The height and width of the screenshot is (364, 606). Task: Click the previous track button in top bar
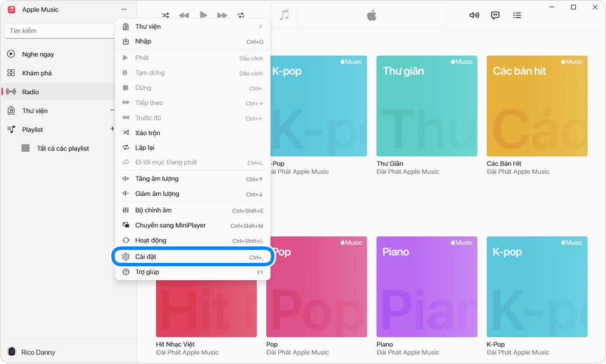tap(184, 15)
